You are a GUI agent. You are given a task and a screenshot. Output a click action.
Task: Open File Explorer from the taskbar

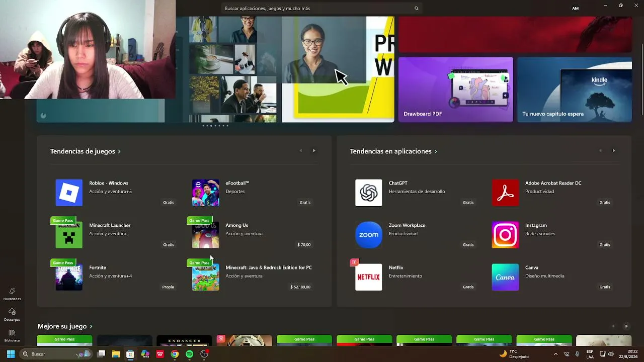coord(115,354)
